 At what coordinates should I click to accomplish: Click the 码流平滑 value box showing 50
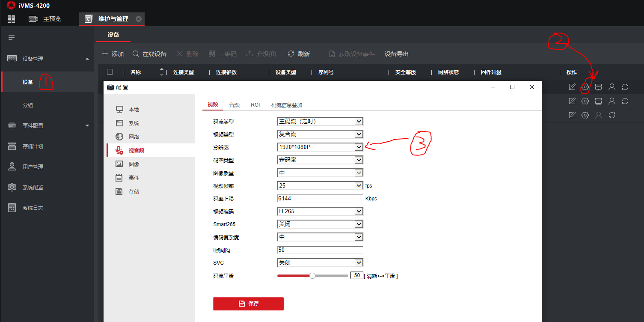(x=357, y=276)
